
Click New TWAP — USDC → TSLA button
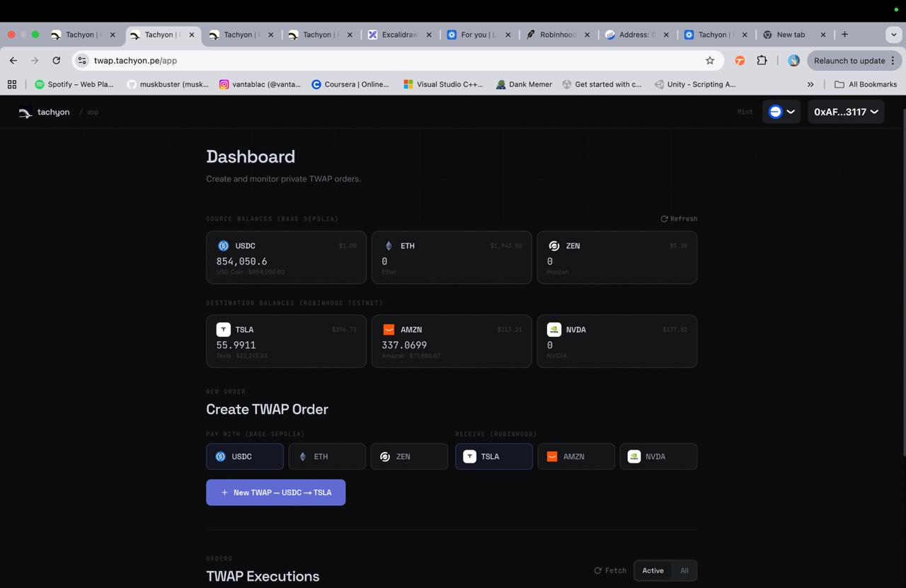pos(275,492)
